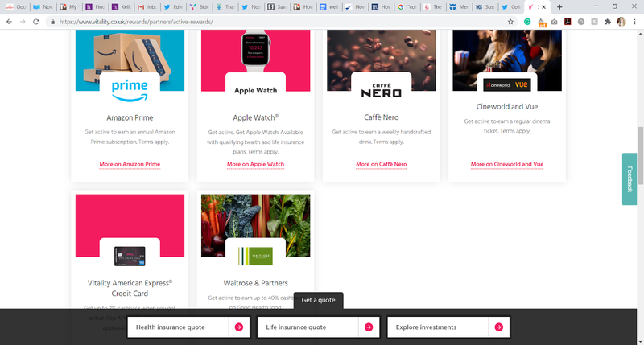Switch to the "Thai" tab

[x=225, y=7]
